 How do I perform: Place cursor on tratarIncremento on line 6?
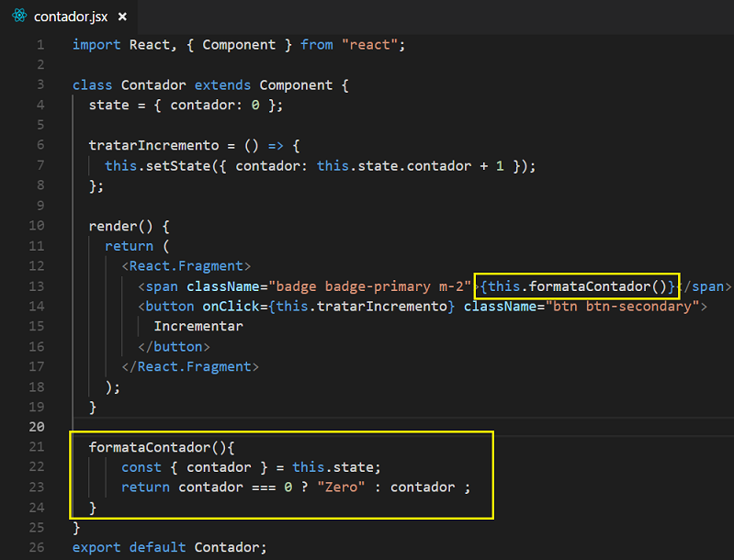154,145
